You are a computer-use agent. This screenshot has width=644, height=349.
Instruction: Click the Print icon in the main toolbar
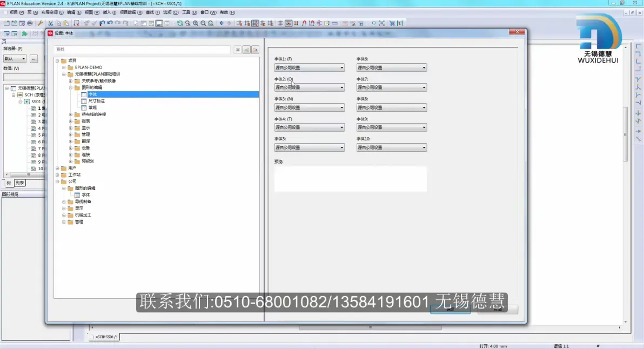click(x=30, y=23)
